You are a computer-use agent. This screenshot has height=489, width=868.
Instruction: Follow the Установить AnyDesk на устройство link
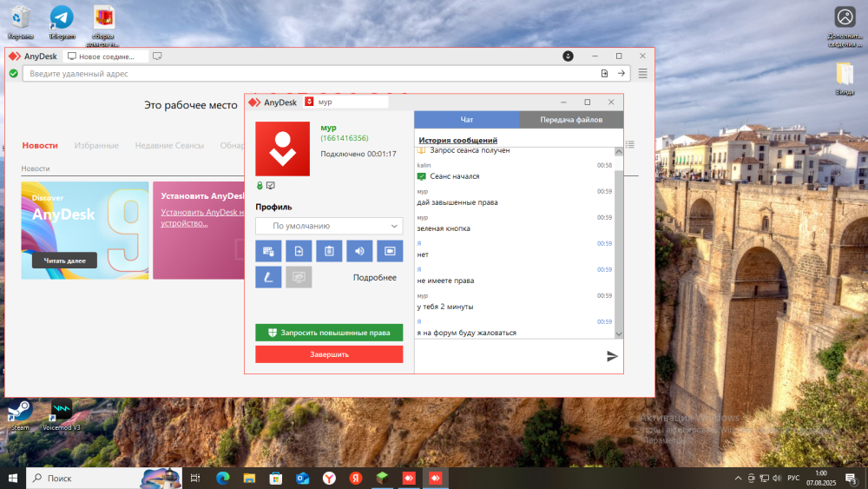202,218
